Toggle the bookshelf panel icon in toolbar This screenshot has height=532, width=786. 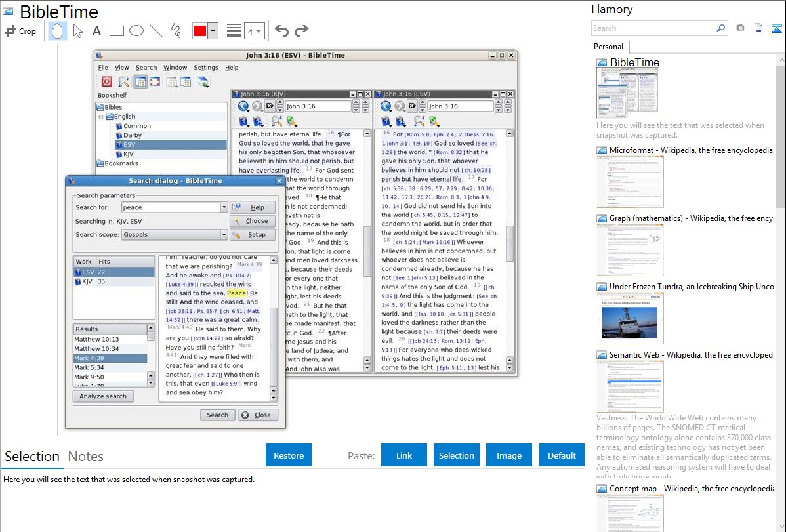coord(140,82)
